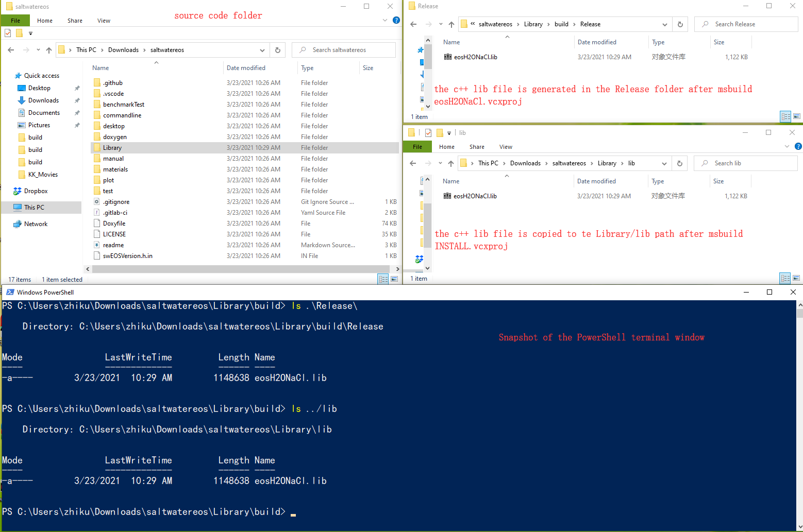This screenshot has height=532, width=803.
Task: Click the Up arrow in saltwatereos window
Action: (x=49, y=50)
